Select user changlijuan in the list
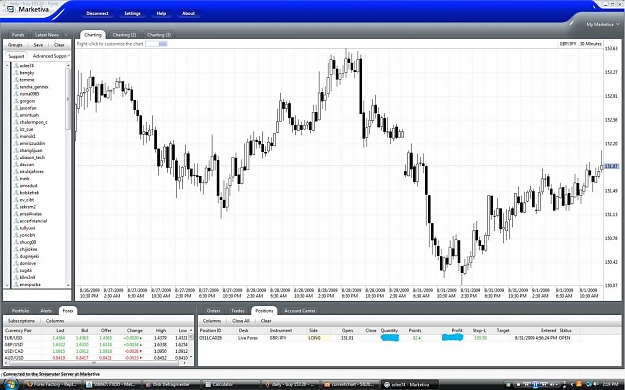 pyautogui.click(x=30, y=151)
